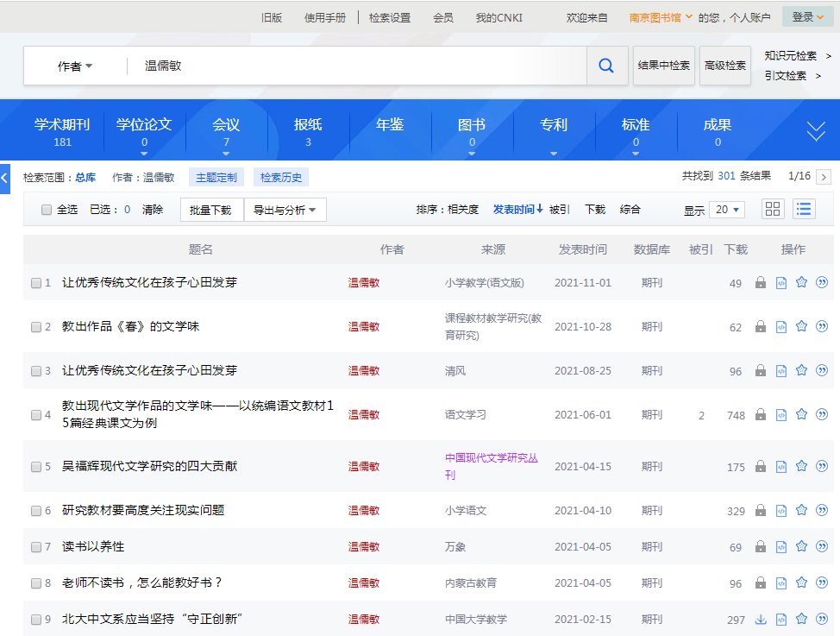Click lock icon in 研究教材要高度关注现实问题 row

[x=760, y=510]
